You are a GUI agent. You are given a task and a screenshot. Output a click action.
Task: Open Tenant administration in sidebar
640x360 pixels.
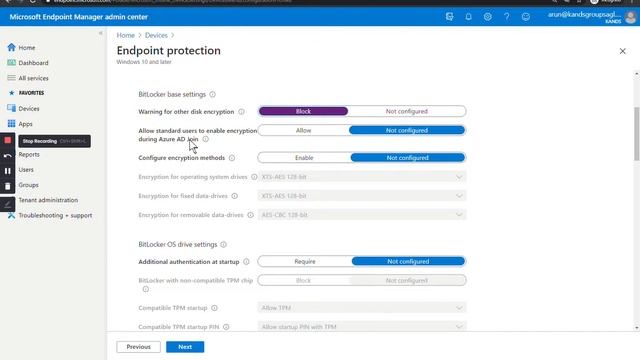tap(48, 200)
